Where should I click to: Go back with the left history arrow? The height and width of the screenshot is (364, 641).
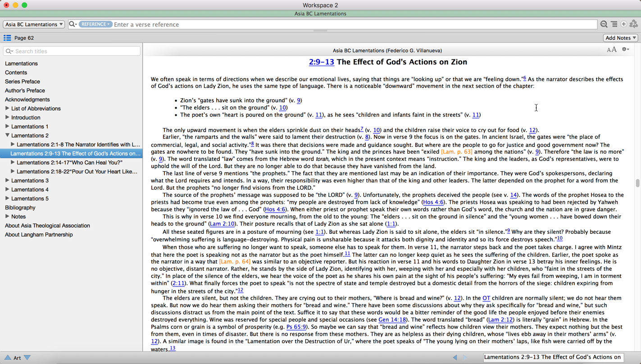(x=455, y=358)
